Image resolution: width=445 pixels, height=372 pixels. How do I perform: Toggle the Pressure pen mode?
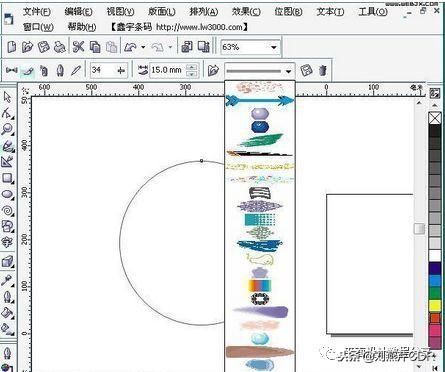(76, 70)
